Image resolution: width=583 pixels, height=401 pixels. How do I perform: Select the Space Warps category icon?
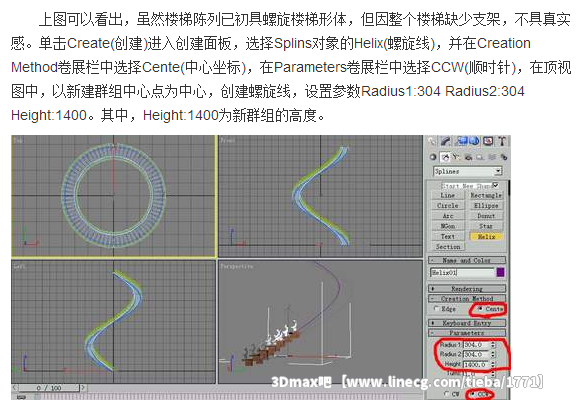[492, 157]
